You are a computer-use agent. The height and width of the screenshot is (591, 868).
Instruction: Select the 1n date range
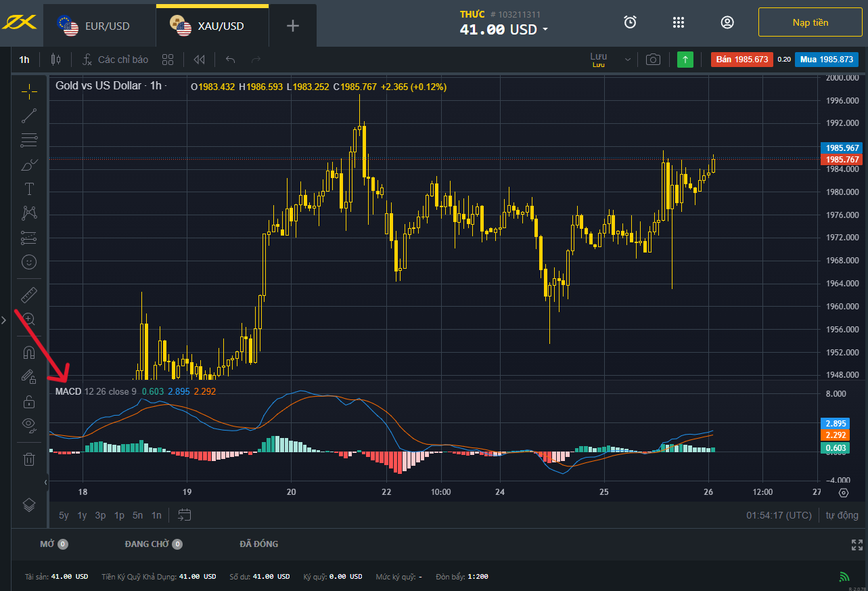point(156,515)
